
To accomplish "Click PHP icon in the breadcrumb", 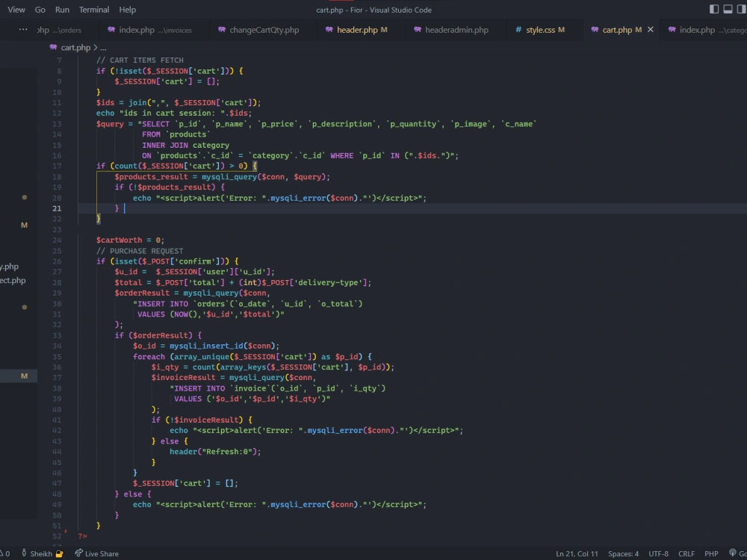I will tap(53, 47).
